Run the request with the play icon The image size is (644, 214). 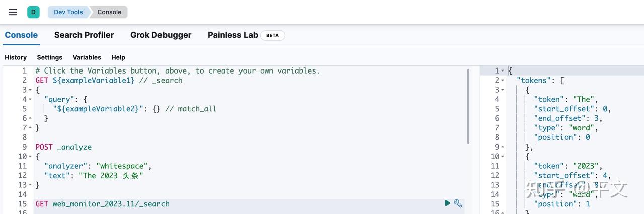[x=447, y=203]
